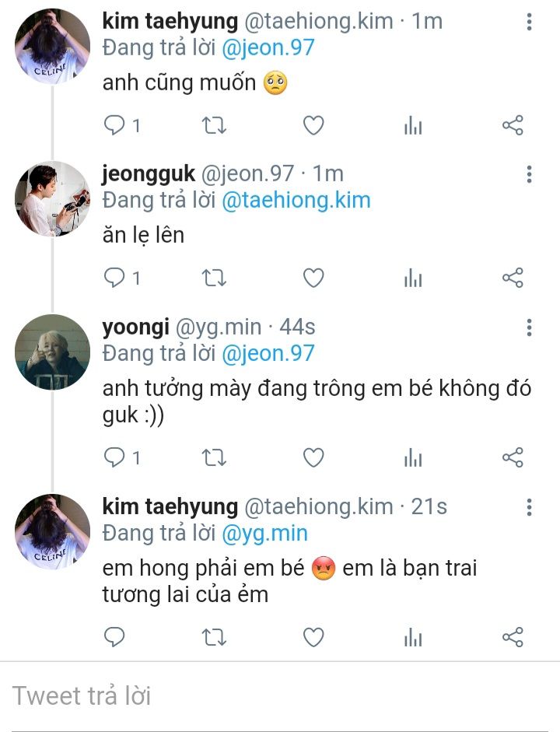Open more options on yoongi's tweet
560x732 pixels.
coord(529,327)
